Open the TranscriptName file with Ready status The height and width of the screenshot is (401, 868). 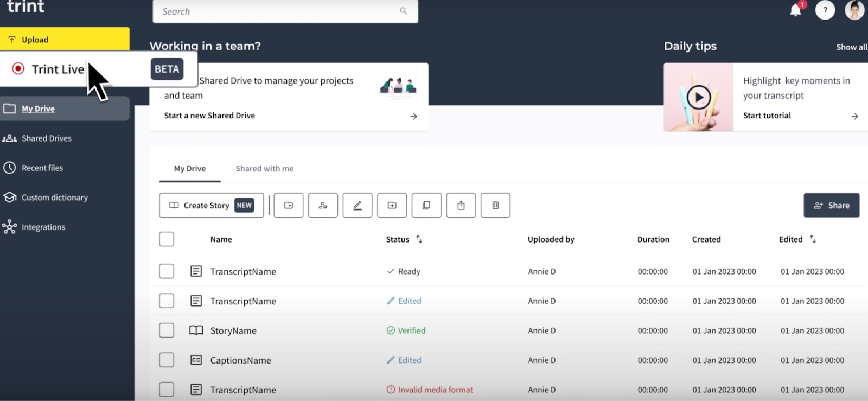click(x=243, y=271)
